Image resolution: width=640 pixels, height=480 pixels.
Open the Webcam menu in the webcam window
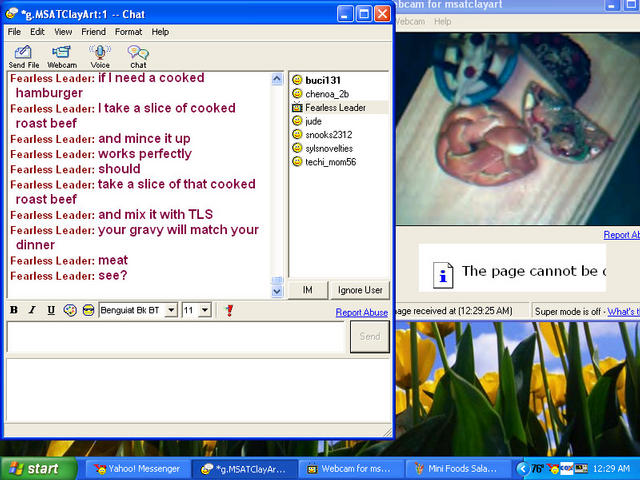point(410,21)
